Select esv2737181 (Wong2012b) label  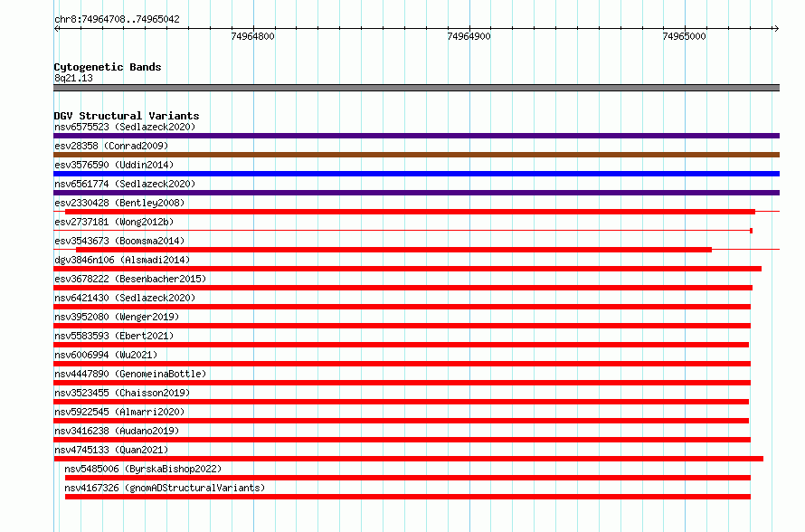click(114, 222)
